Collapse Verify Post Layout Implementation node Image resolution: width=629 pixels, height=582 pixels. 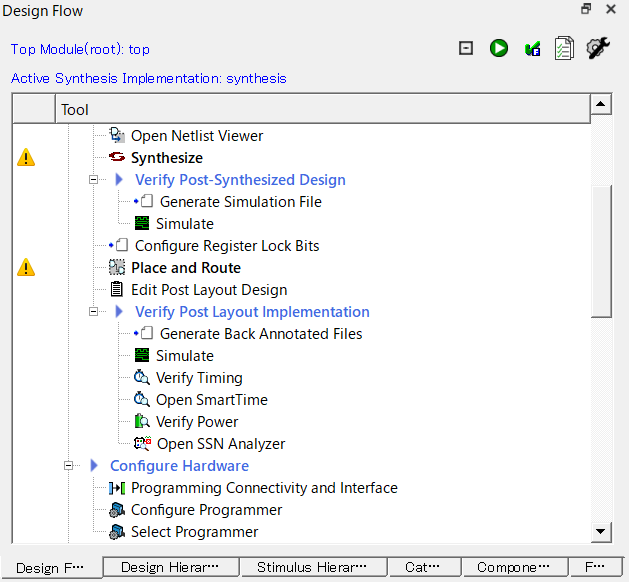tap(94, 312)
